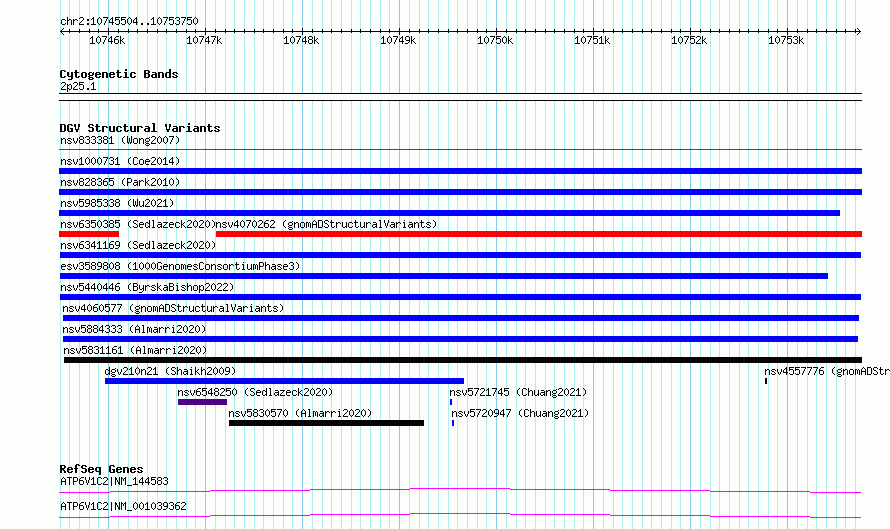Click the blue bar under nsv5884333
The height and width of the screenshot is (529, 890).
[460, 339]
